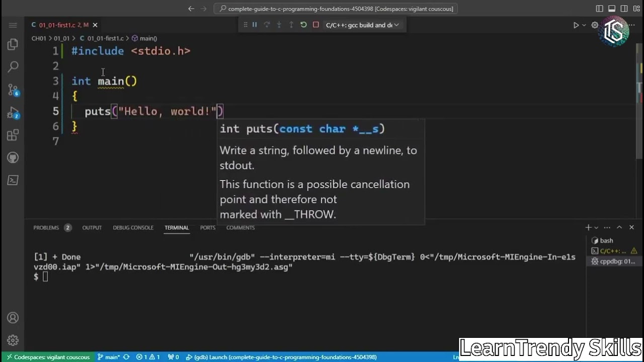Toggle the secondary side bar layout button
Screen dimensions: 644x362
[624, 9]
